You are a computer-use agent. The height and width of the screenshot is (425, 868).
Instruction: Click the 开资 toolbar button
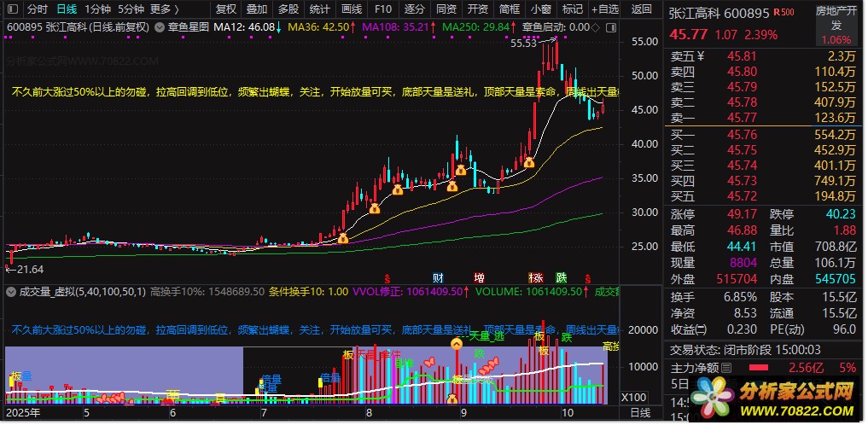tap(478, 9)
